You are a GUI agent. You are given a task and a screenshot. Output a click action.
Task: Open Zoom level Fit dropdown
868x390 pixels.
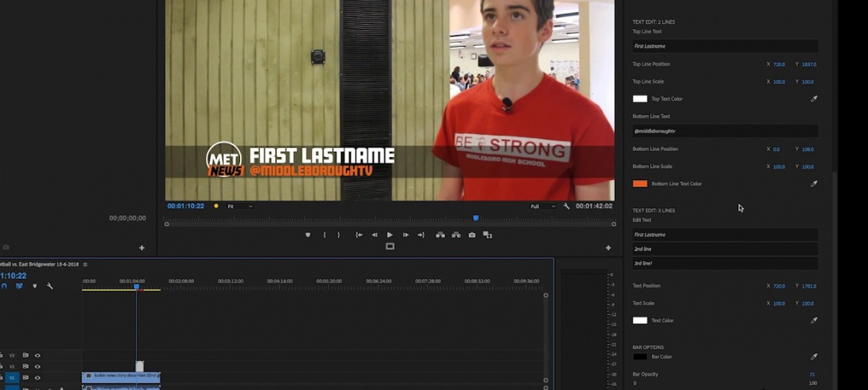click(x=240, y=206)
